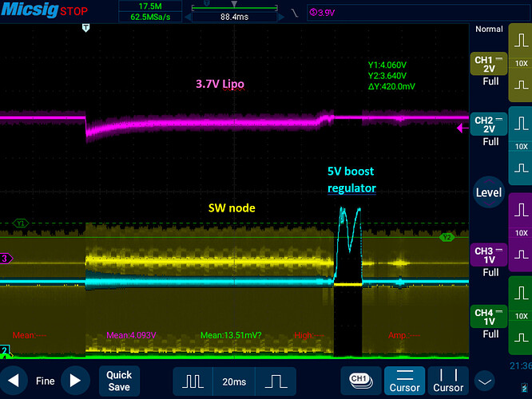The width and height of the screenshot is (532, 399).
Task: Toggle the horizontal Cursor button
Action: tap(404, 381)
